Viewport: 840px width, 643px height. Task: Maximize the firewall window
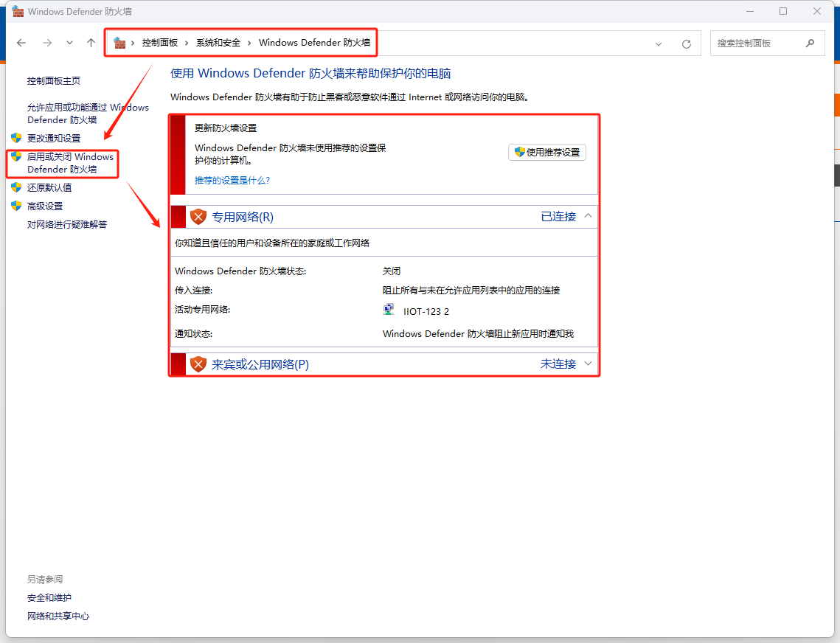point(783,11)
